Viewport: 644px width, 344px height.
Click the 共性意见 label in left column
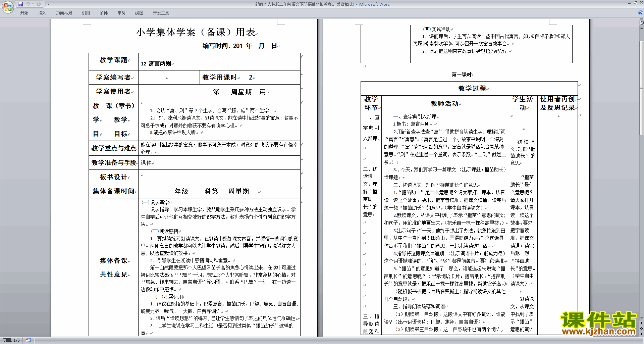click(x=113, y=275)
